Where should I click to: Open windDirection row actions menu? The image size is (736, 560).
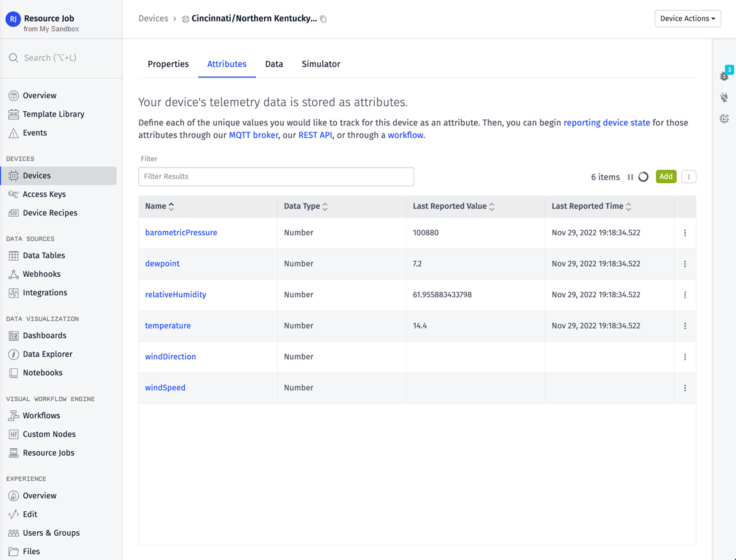point(685,357)
